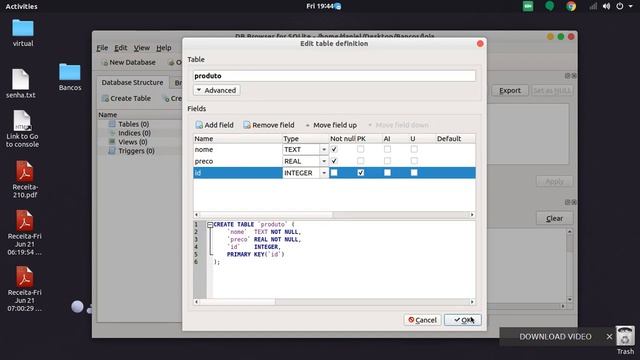
Task: Uncheck PK checkbox for id field
Action: point(360,173)
